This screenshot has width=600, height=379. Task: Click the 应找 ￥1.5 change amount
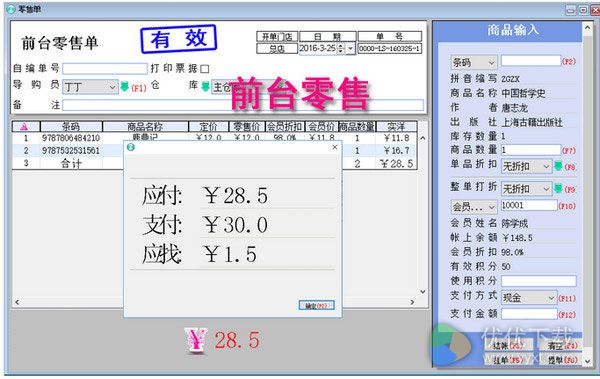230,254
